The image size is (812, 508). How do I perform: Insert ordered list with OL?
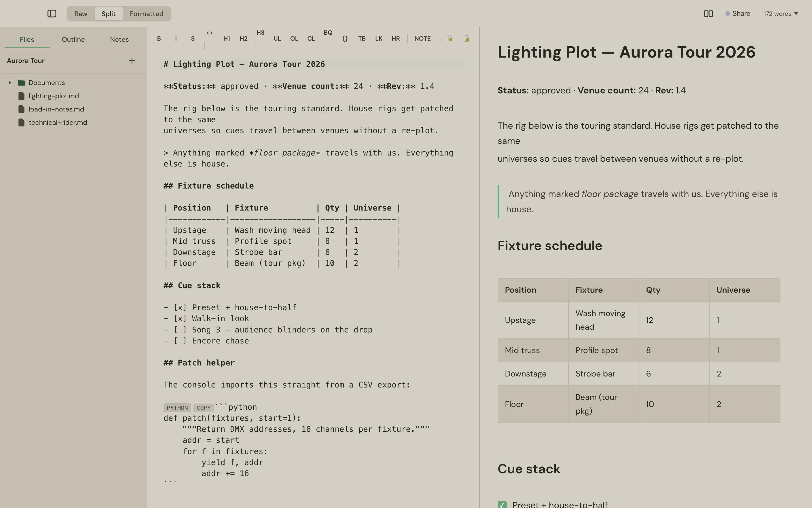point(294,39)
